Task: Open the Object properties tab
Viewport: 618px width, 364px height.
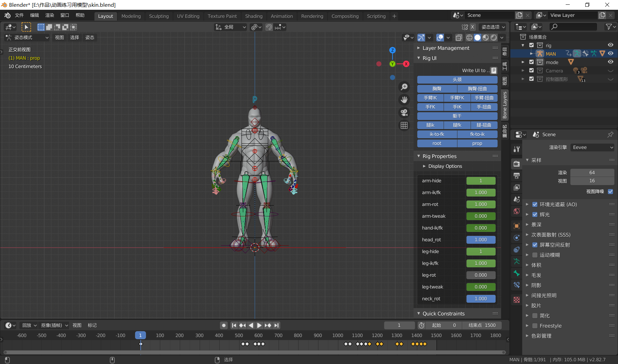Action: 516,226
